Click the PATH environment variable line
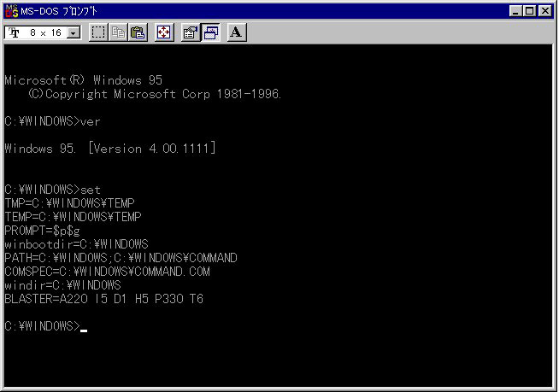This screenshot has width=559, height=392. [x=121, y=258]
